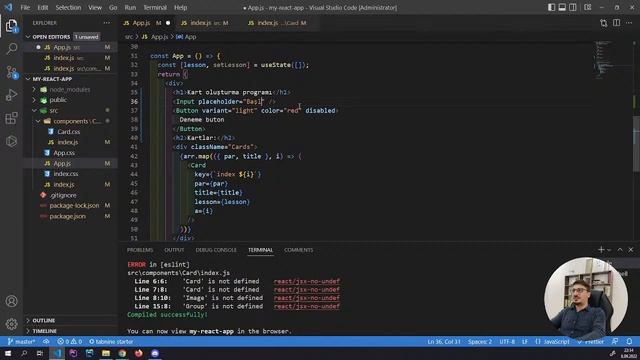Open the Explorer view in activity bar

[x=11, y=26]
